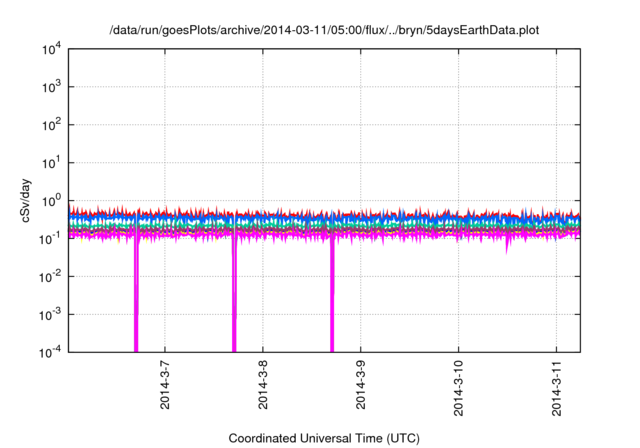Click the 10^2 y-axis tick label

[x=51, y=125]
